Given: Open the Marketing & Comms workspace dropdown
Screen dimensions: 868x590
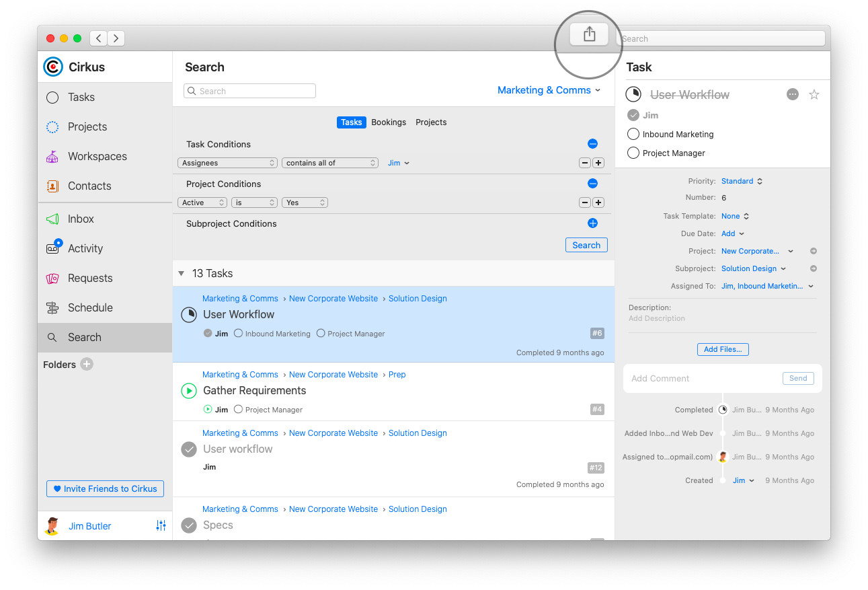Looking at the screenshot, I should coord(549,90).
